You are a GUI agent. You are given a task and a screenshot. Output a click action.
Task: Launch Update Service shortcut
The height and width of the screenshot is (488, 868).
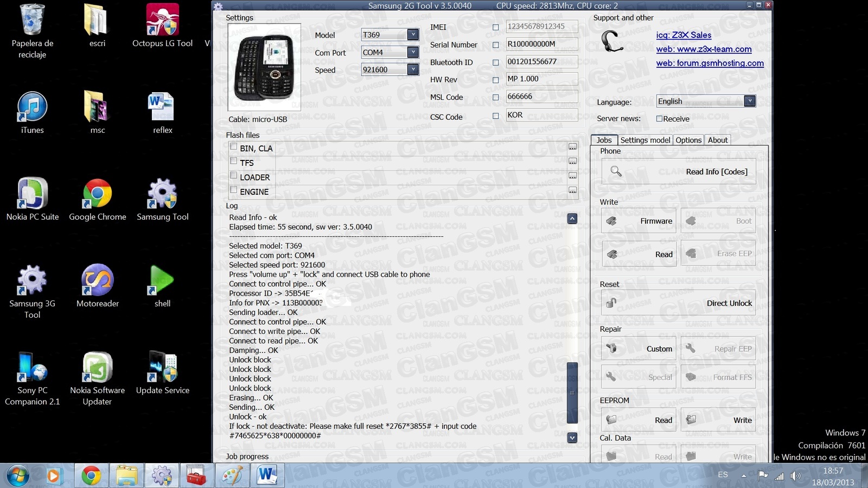162,373
